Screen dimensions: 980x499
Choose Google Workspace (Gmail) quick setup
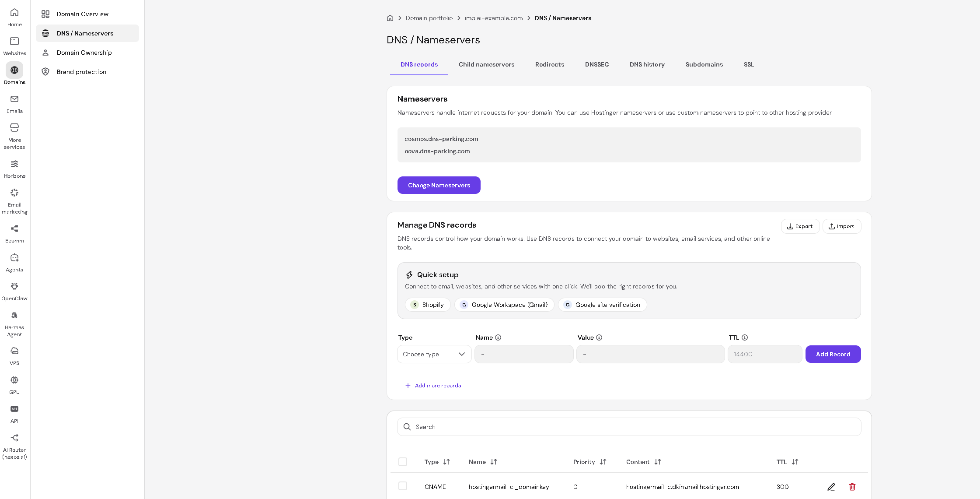tap(504, 305)
